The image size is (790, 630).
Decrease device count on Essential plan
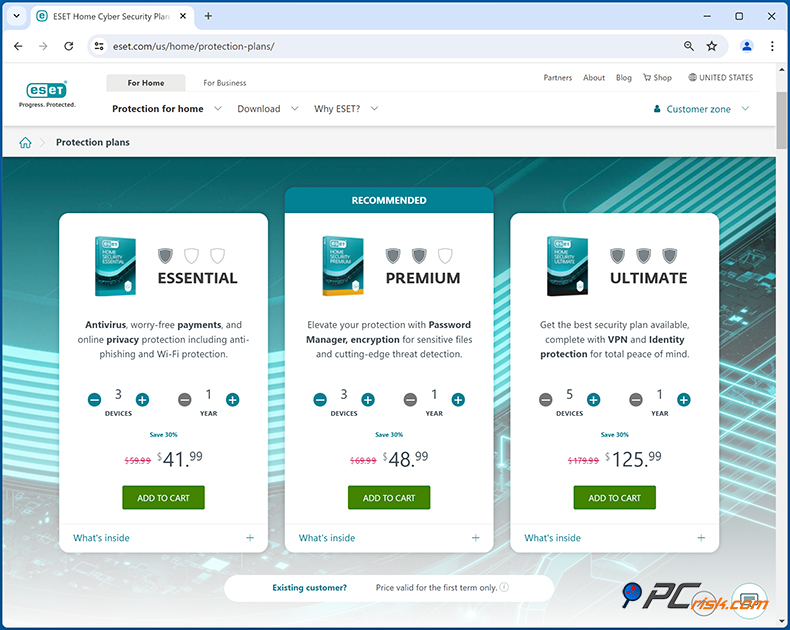click(x=94, y=400)
